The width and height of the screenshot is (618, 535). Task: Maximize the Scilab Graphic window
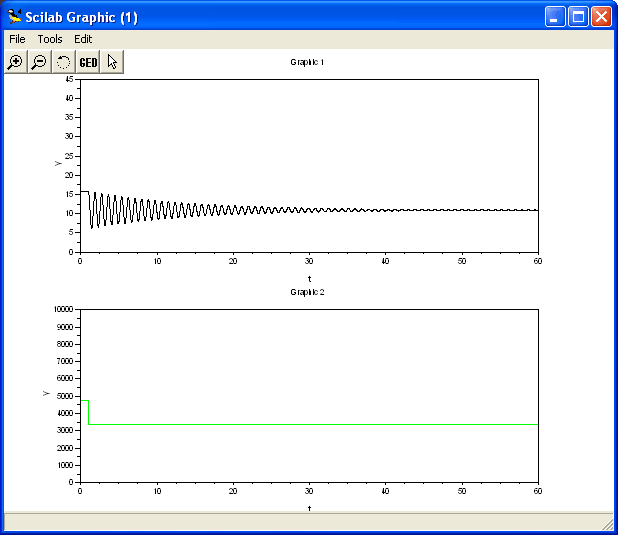578,17
